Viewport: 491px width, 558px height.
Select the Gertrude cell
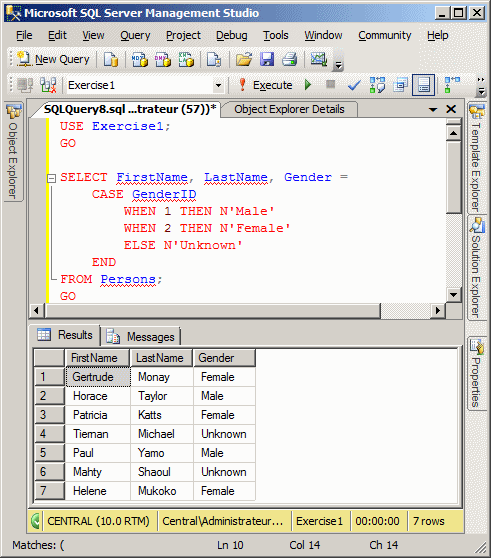98,377
